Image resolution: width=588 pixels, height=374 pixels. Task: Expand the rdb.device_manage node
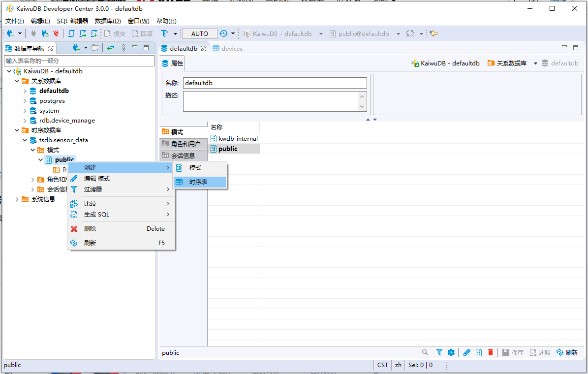pos(25,121)
